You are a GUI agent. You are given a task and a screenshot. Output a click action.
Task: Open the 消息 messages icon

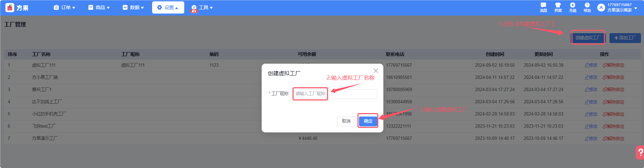coord(543,7)
